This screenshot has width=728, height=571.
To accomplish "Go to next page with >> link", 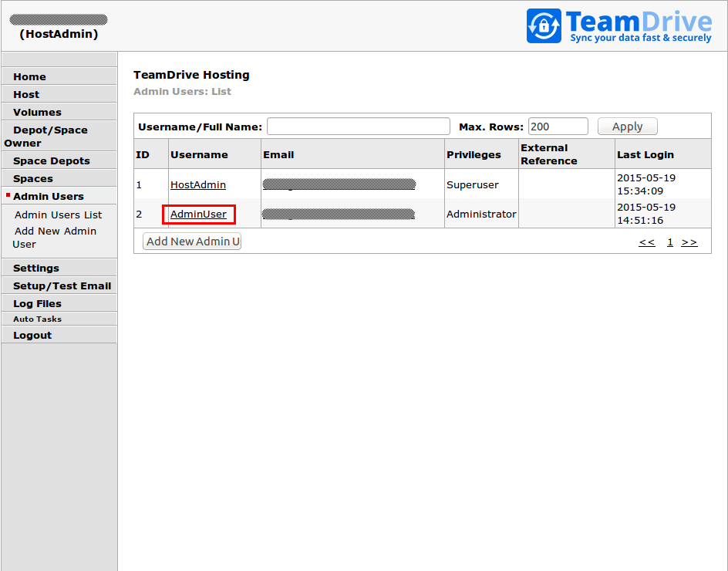I will coord(689,242).
